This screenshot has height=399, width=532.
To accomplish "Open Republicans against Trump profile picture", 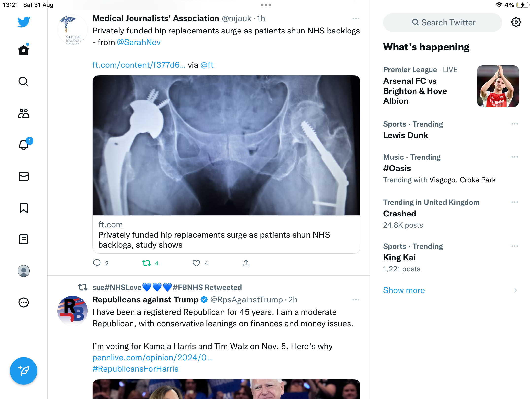I will tap(72, 311).
